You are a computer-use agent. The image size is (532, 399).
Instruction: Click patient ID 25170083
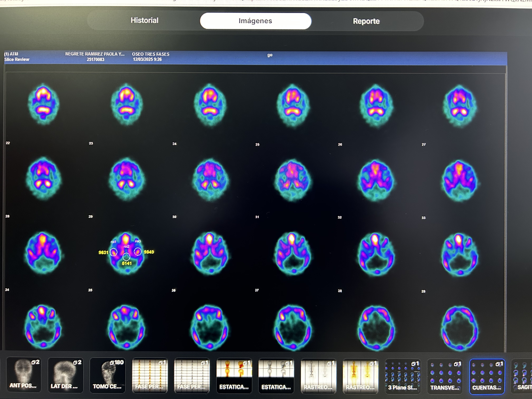tap(96, 59)
